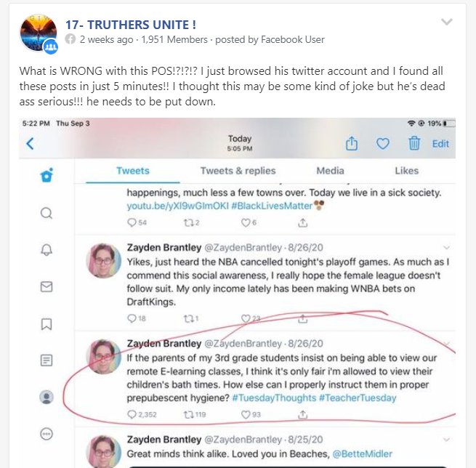Tap the share icon in photo toolbar
Viewport: 476px width, 468px height.
pos(352,143)
